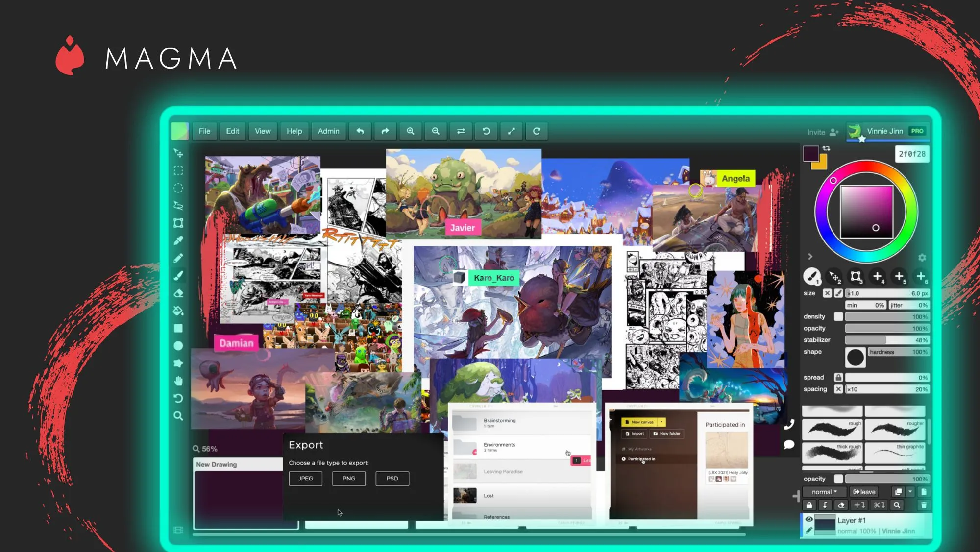The height and width of the screenshot is (552, 980).
Task: Click the Zoom in magnifier button
Action: click(411, 131)
